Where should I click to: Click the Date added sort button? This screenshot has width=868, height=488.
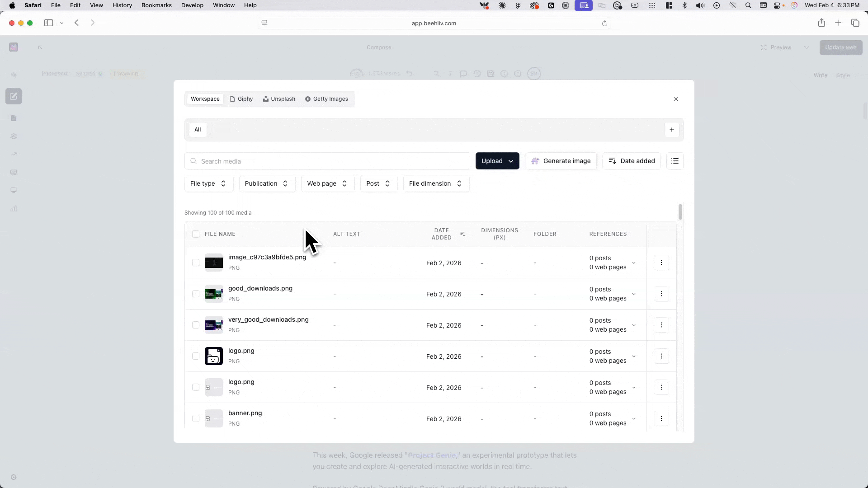[632, 161]
